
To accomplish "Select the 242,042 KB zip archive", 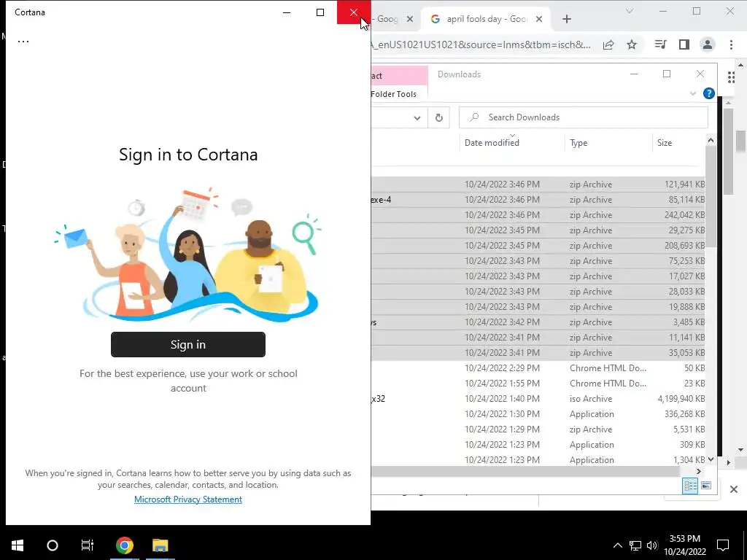I will click(x=538, y=215).
